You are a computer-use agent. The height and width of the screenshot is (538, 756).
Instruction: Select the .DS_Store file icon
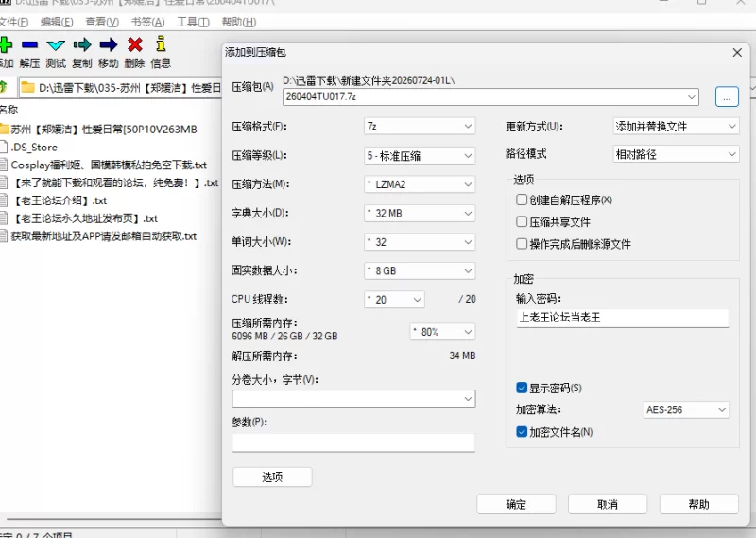click(4, 147)
